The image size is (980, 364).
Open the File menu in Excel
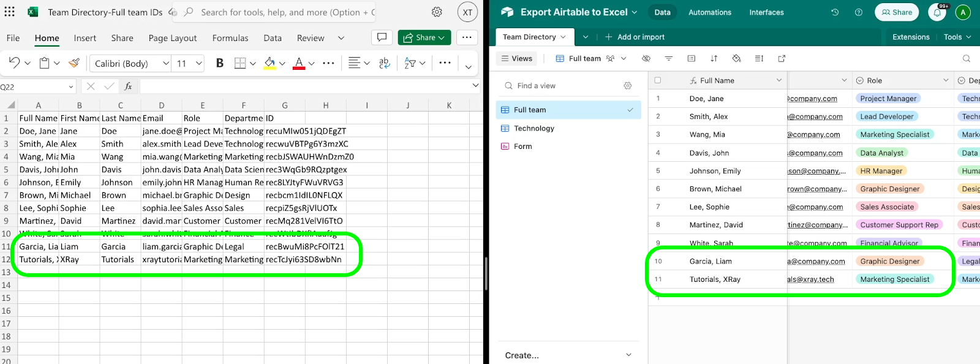[x=13, y=38]
